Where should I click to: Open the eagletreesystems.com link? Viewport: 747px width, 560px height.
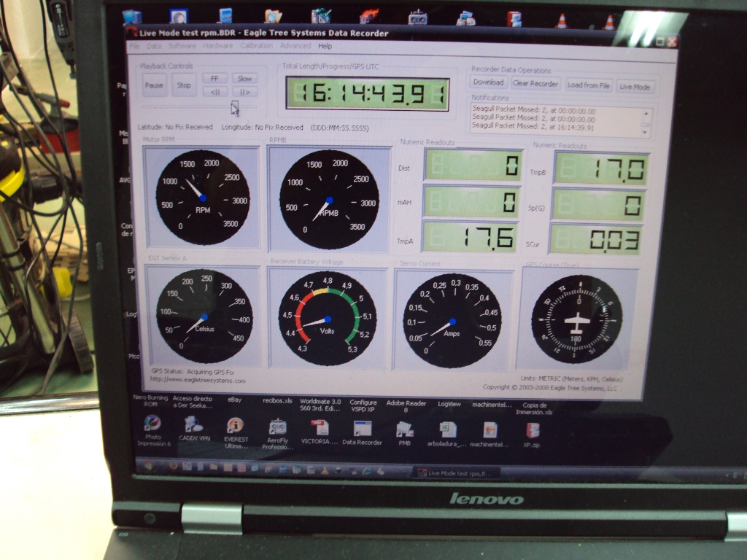coord(198,380)
